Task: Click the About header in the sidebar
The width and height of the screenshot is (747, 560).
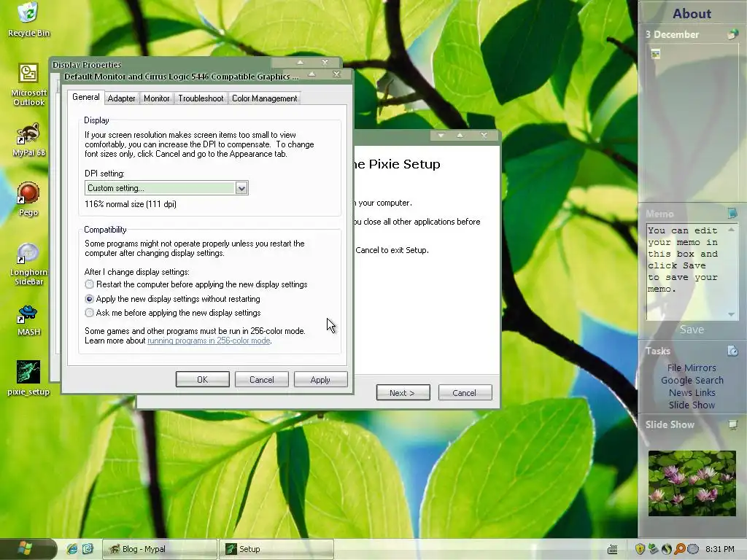Action: (x=692, y=13)
